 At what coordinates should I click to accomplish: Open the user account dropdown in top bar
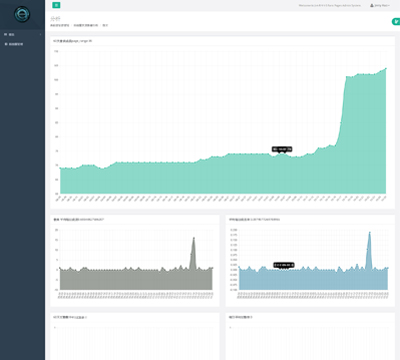click(380, 5)
